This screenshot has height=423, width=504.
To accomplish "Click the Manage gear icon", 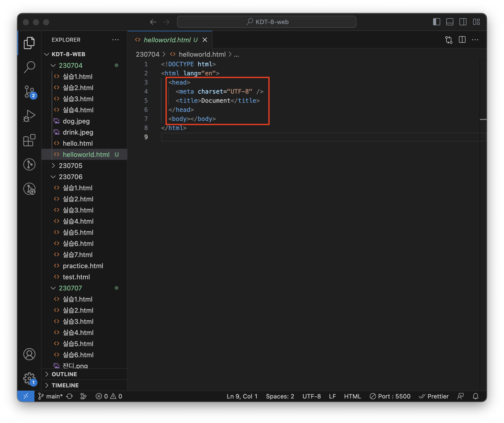I will tap(29, 378).
